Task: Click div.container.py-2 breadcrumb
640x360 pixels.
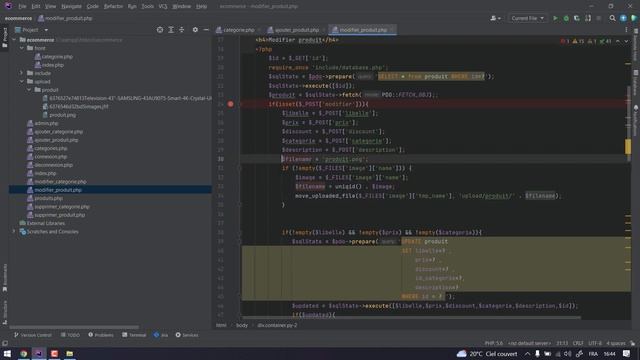Action: tap(277, 325)
